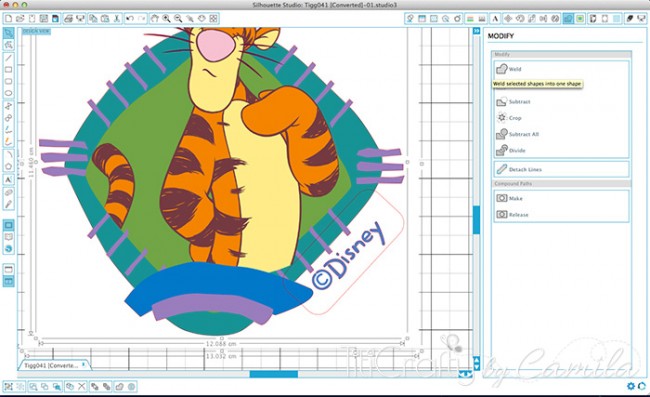The width and height of the screenshot is (650, 397).
Task: Select the Knife tool
Action: (x=8, y=204)
